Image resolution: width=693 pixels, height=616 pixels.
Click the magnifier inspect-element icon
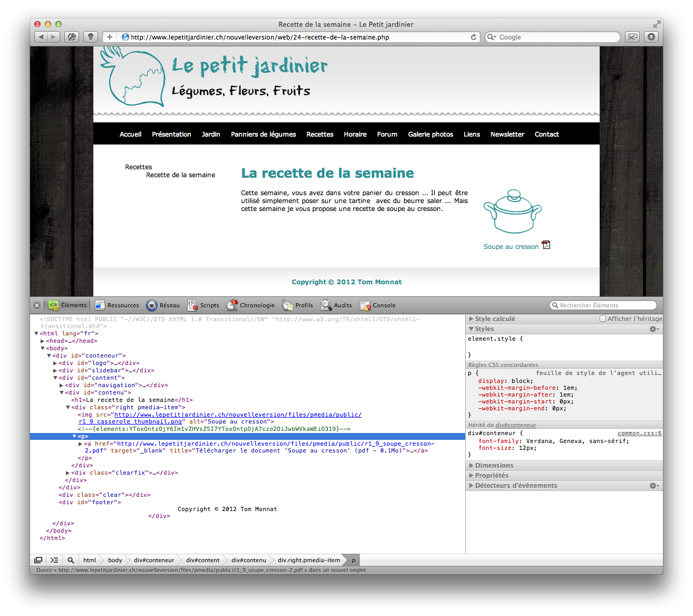point(71,560)
